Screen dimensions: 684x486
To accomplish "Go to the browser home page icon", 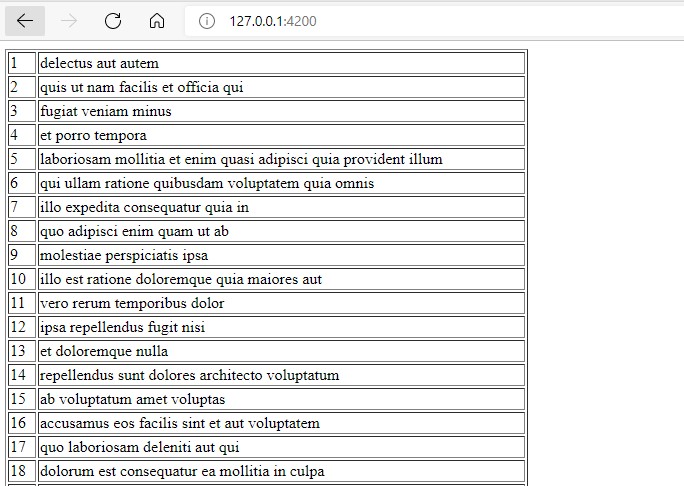I will pyautogui.click(x=157, y=20).
